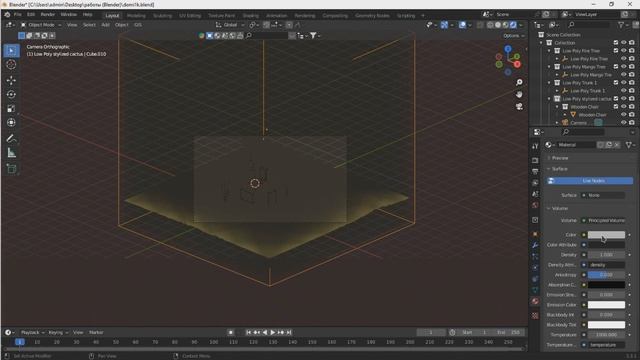
Task: Play the animation forward
Action: [273, 333]
